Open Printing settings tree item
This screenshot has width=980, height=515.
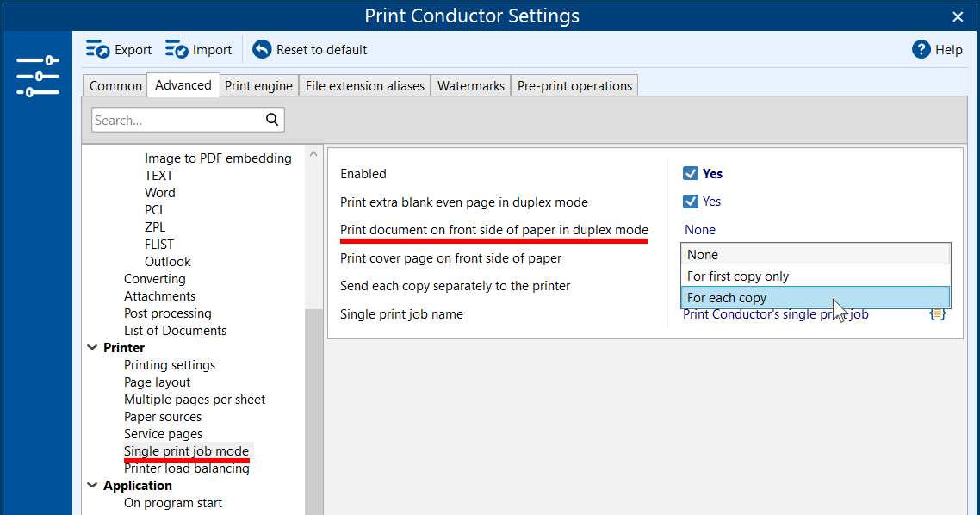pos(170,365)
